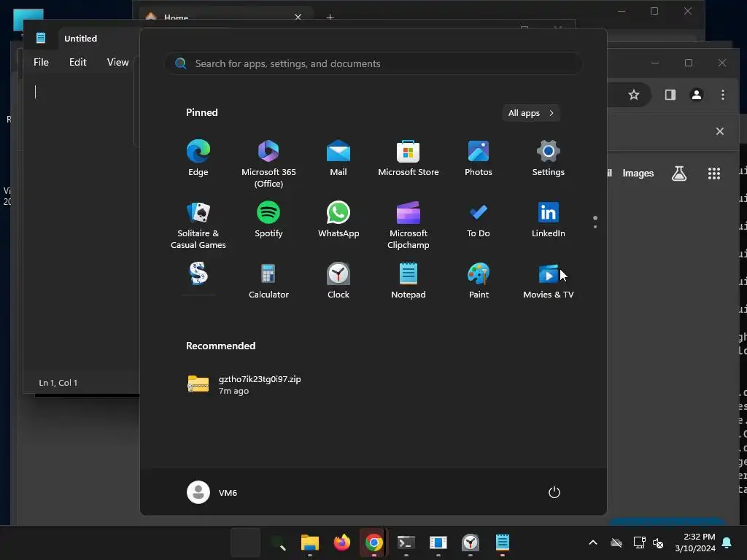
Task: Open Settings from pinned apps
Action: pyautogui.click(x=549, y=158)
